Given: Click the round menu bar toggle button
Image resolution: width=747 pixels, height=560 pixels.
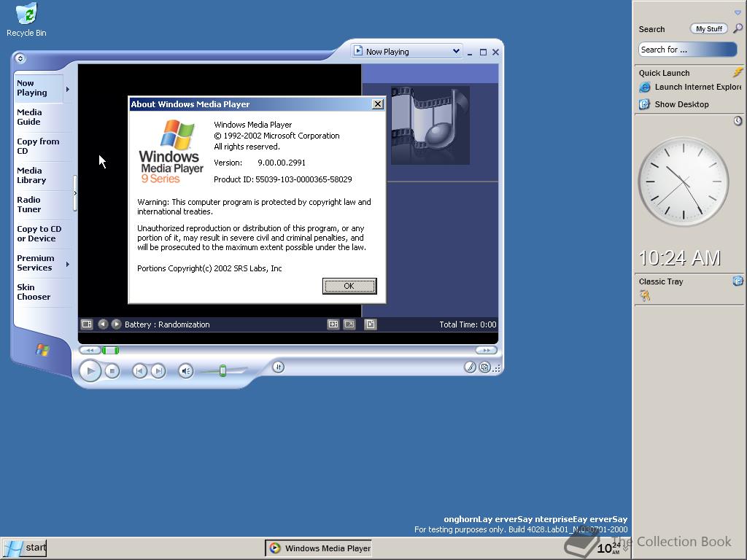Looking at the screenshot, I should [x=20, y=58].
